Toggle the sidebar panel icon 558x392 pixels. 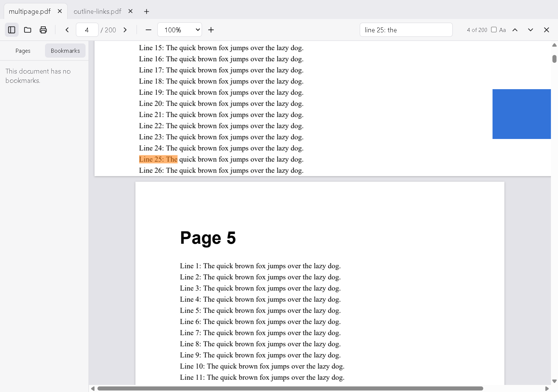click(x=12, y=30)
